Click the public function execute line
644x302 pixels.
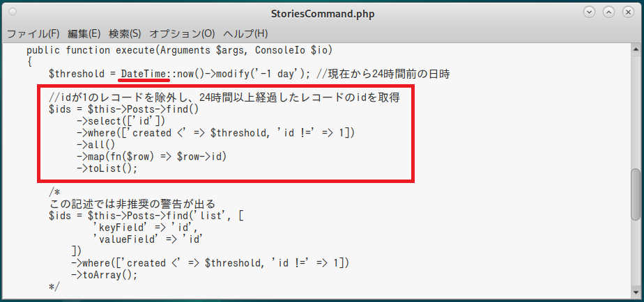pos(179,50)
